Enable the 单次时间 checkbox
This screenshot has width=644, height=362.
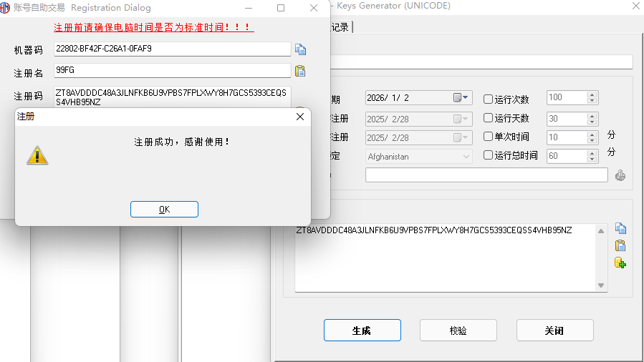(x=488, y=136)
